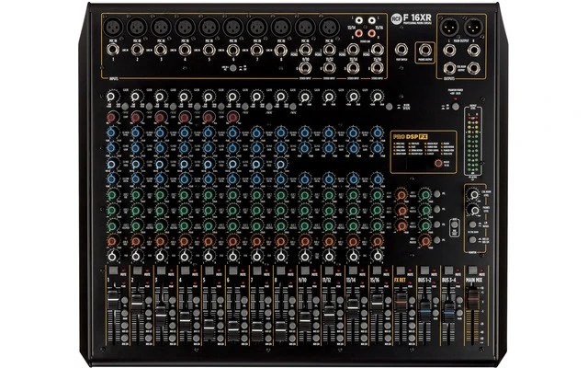588x368 pixels.
Task: Mute the BUS 1-2 strip
Action: (424, 270)
